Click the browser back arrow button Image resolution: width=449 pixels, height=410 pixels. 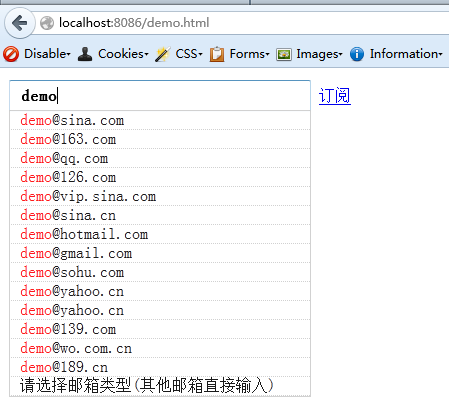click(20, 23)
